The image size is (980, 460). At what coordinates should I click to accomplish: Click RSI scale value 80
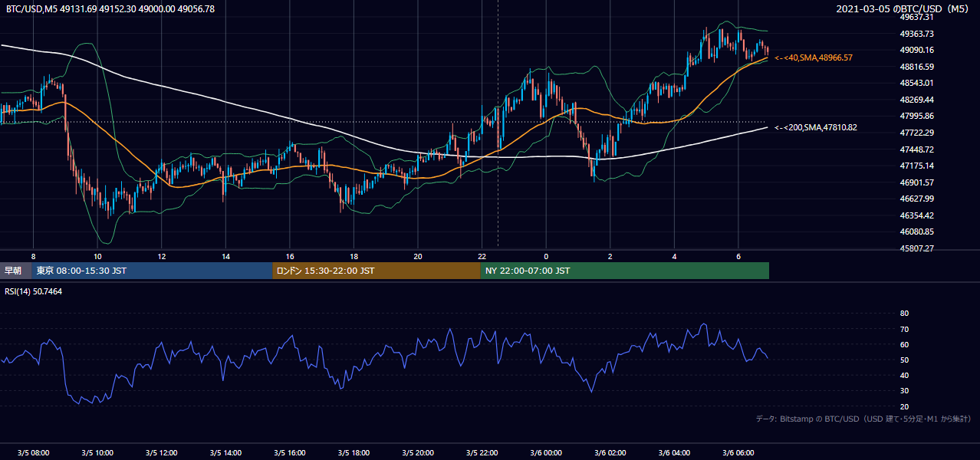[904, 314]
